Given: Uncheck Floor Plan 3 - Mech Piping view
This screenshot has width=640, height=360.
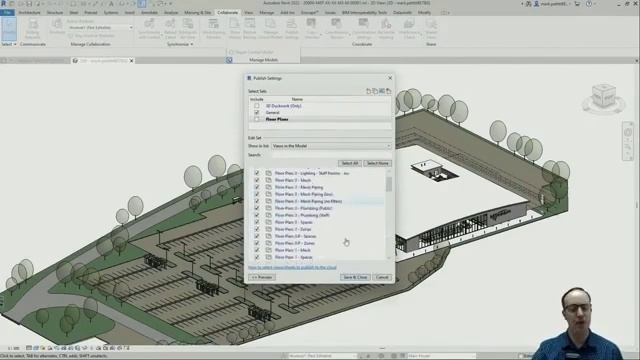Looking at the screenshot, I should (x=257, y=187).
